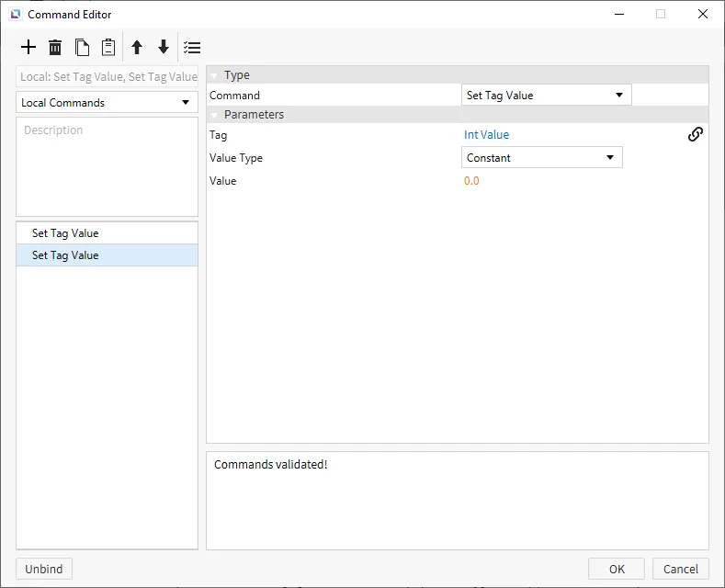
Task: Click the add command plus icon
Action: [28, 48]
